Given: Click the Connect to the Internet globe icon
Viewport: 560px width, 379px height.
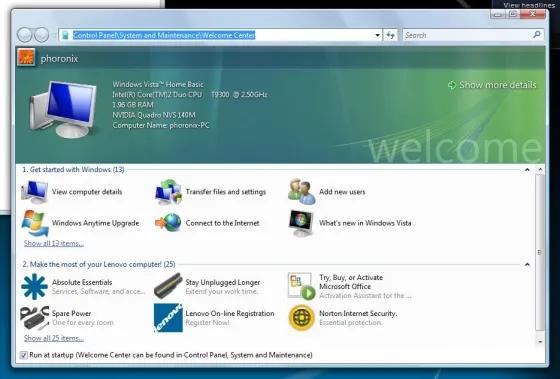Looking at the screenshot, I should coord(168,223).
